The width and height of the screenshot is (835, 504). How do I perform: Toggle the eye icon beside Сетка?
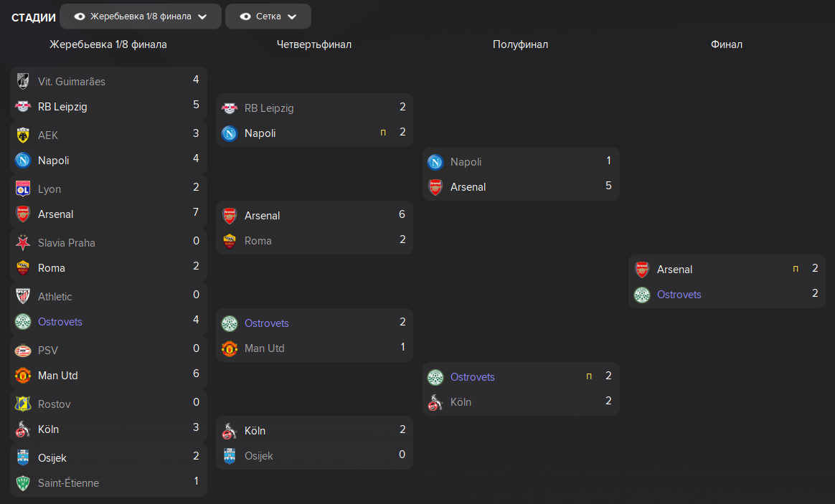pyautogui.click(x=245, y=16)
